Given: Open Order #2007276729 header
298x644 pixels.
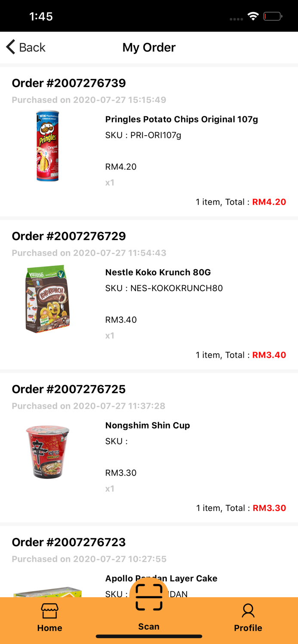Looking at the screenshot, I should click(x=69, y=236).
